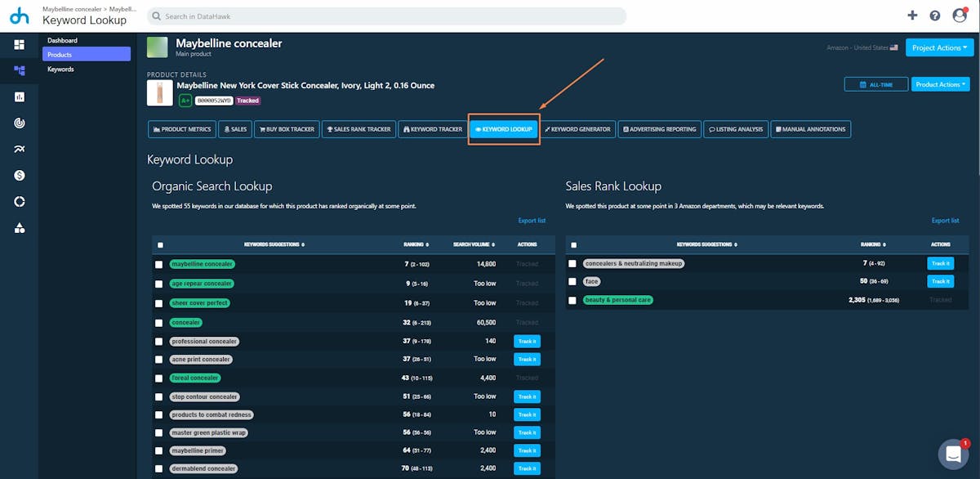Click the green Maybelline concealer project thumbnail
980x479 pixels.
pyautogui.click(x=158, y=47)
